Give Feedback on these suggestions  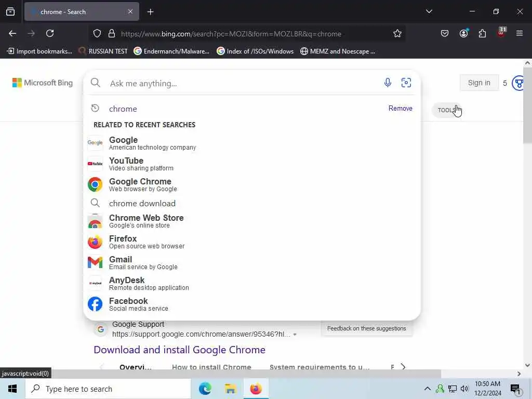tap(366, 328)
